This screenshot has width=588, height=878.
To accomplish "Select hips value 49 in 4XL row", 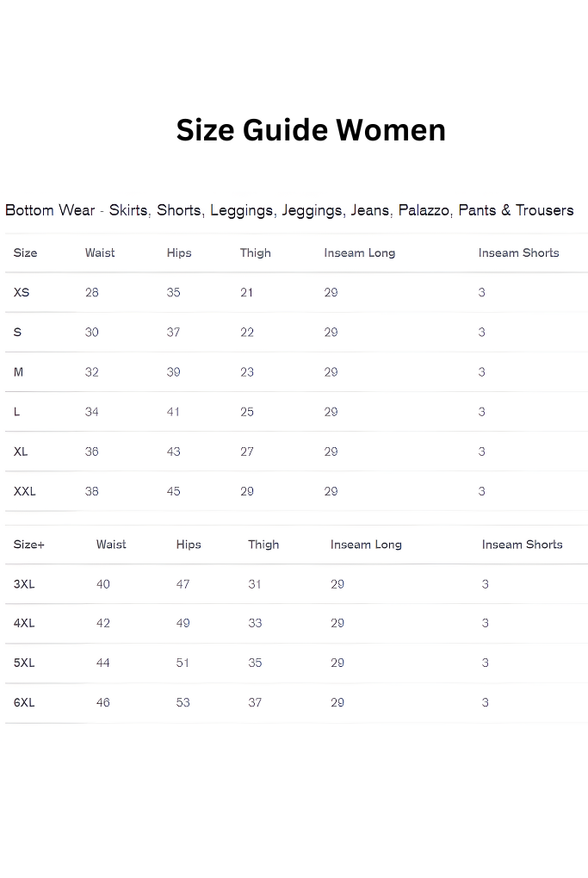I will pos(183,623).
